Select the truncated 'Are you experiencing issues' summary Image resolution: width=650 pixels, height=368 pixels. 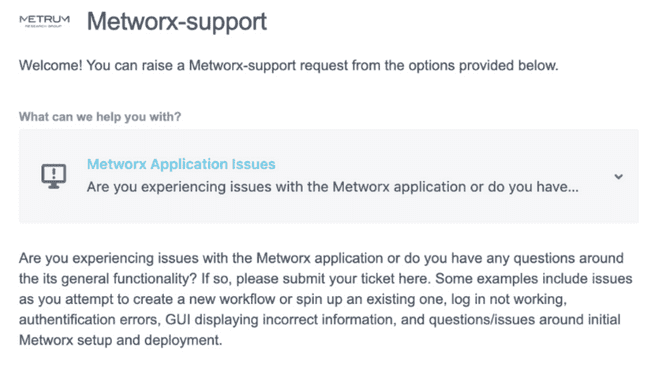point(332,187)
